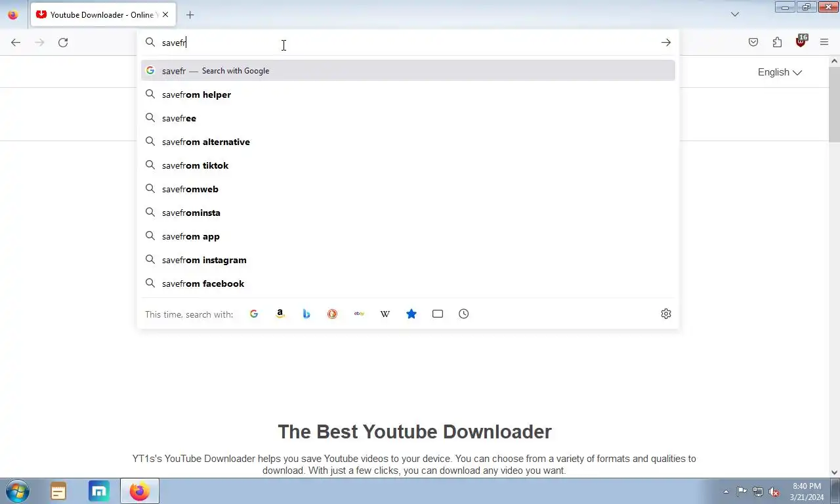Click in the address bar text field
The height and width of the screenshot is (504, 840).
(407, 43)
